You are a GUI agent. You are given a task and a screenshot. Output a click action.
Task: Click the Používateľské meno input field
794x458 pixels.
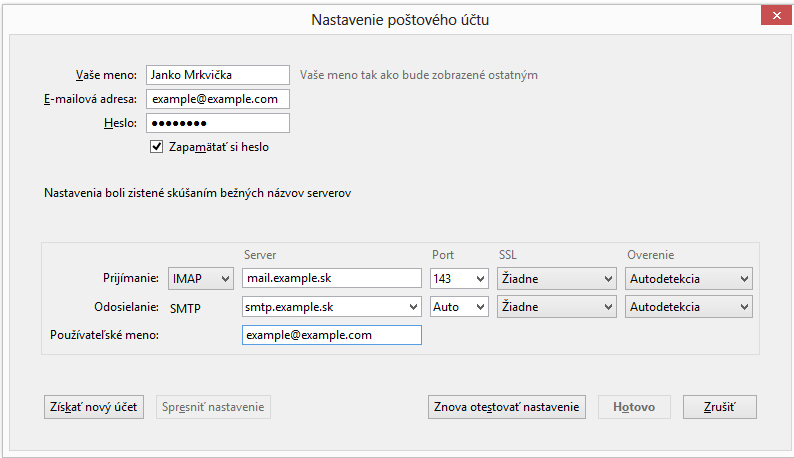pyautogui.click(x=331, y=335)
